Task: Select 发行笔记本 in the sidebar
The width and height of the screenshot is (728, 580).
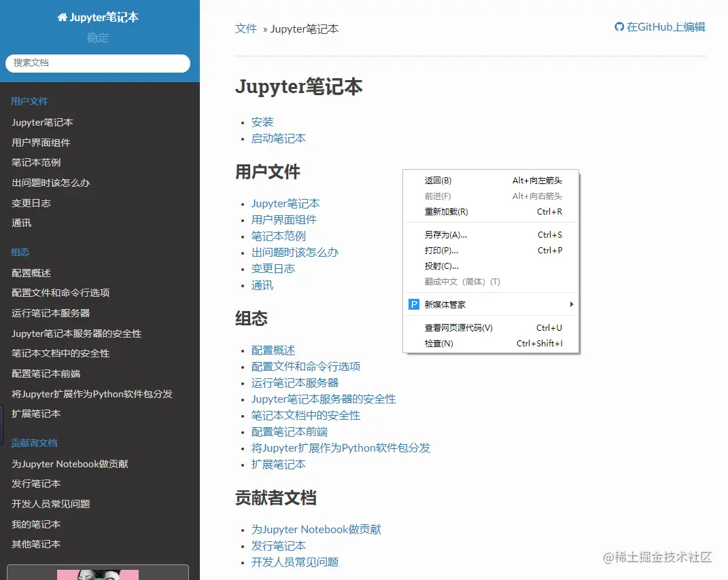Action: (100, 484)
